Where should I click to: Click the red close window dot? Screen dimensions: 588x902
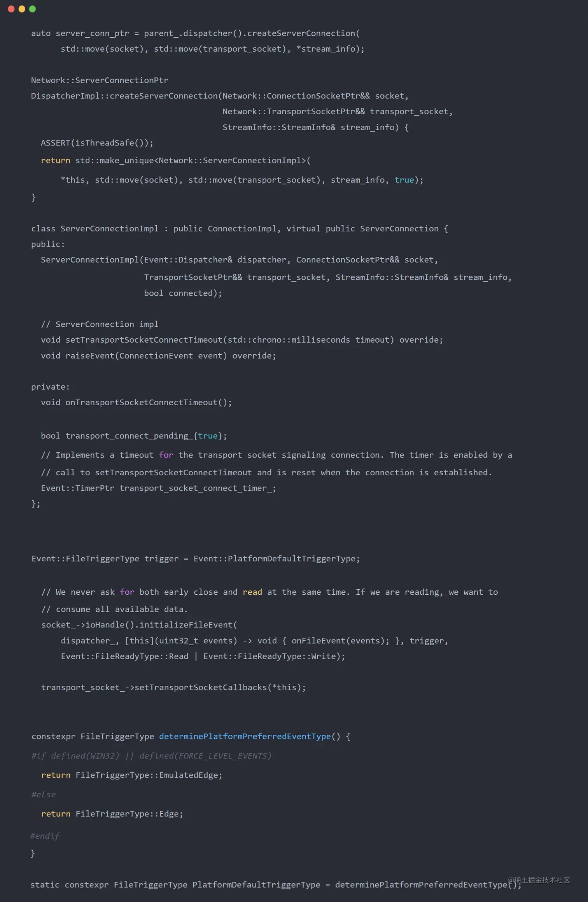[x=11, y=9]
